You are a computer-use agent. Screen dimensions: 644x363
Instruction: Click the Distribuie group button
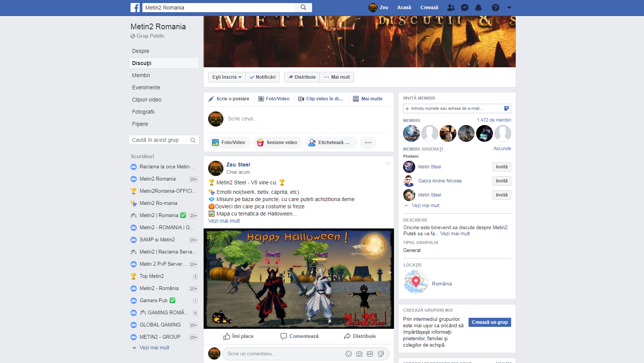(x=302, y=77)
